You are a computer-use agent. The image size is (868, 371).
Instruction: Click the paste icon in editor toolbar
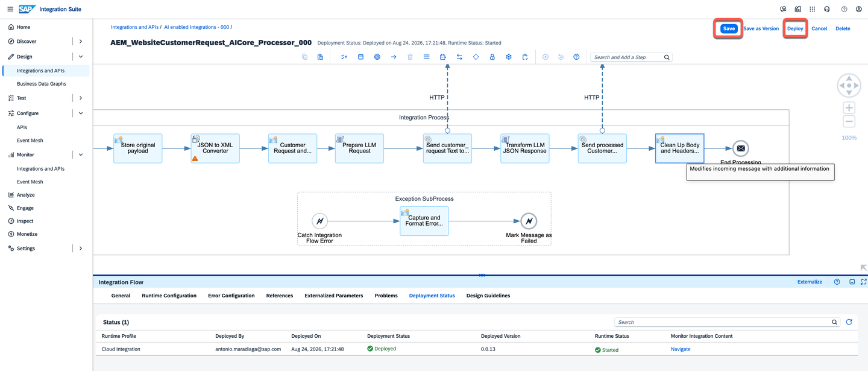(320, 57)
